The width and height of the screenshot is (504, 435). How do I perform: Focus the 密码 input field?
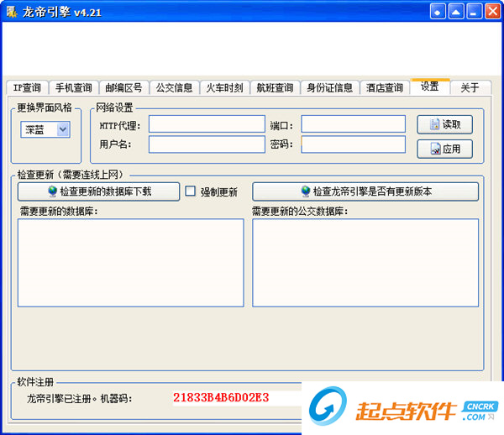(354, 144)
